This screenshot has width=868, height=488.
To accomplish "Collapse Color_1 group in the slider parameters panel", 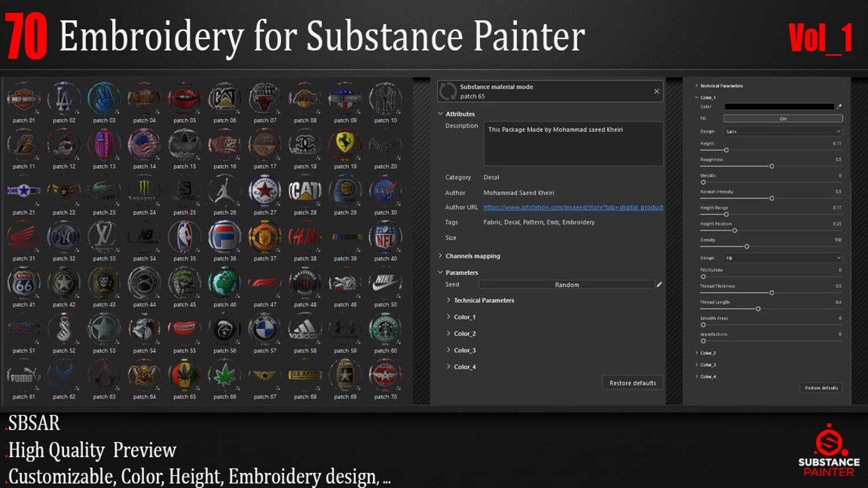I will tap(697, 97).
